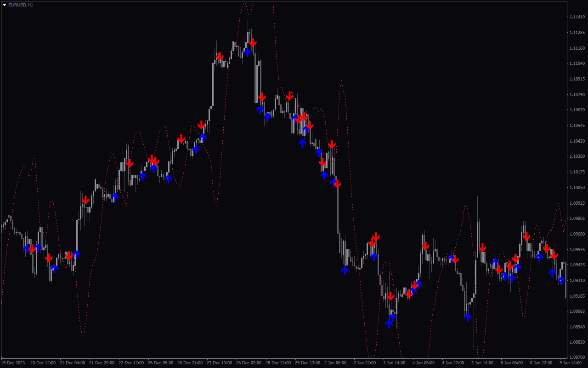
Task: Select the 1.09065 axis value
Action: coord(577,311)
